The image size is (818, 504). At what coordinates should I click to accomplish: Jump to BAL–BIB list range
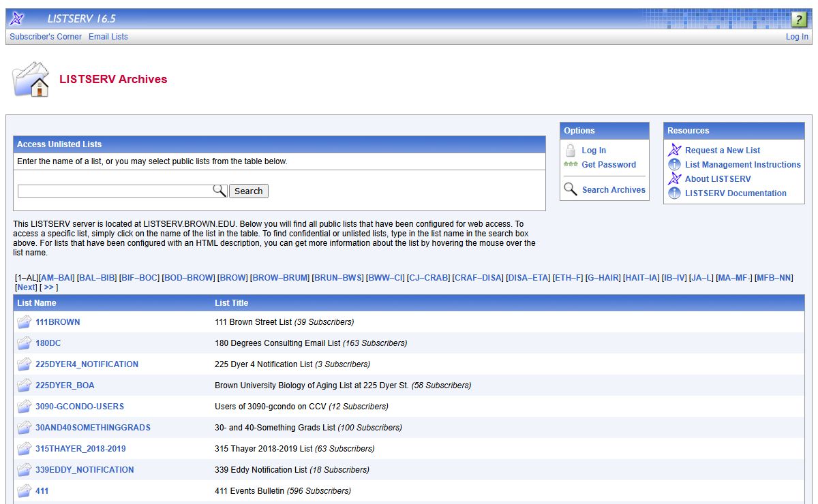click(97, 278)
